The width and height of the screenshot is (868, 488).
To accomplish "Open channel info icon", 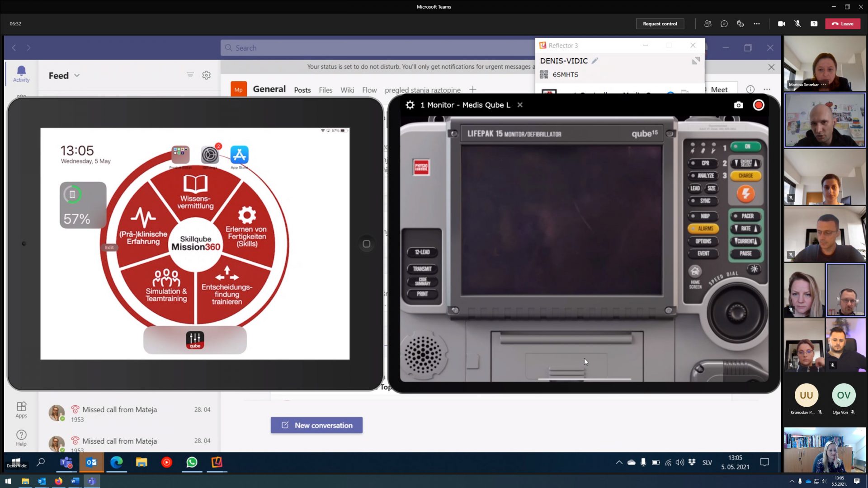I will (x=750, y=89).
